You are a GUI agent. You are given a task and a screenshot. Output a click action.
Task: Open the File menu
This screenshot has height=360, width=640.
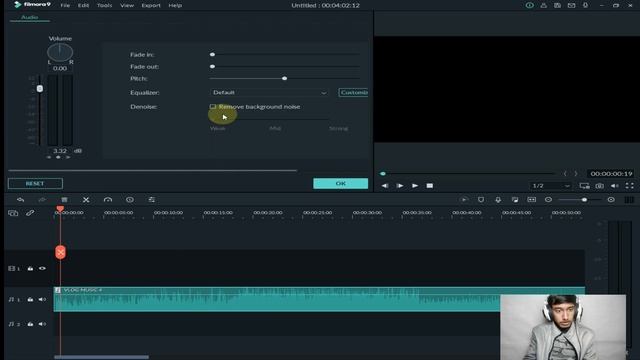(65, 5)
